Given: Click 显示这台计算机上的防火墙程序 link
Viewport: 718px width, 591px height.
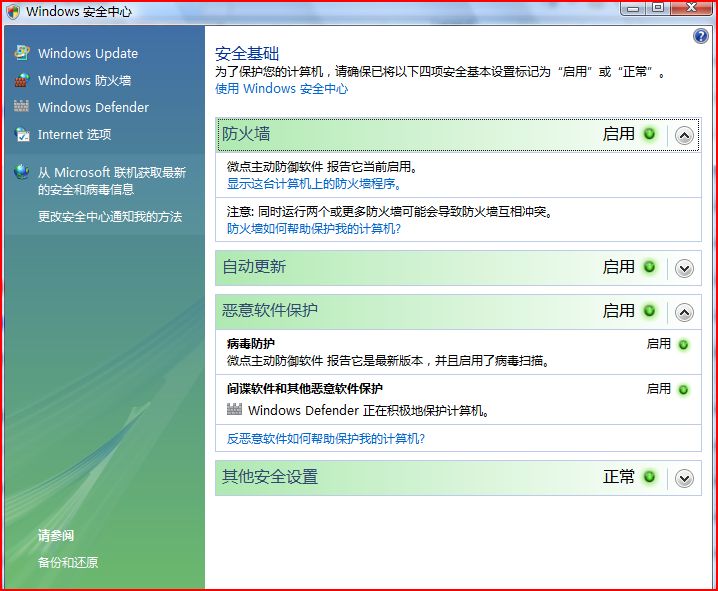Looking at the screenshot, I should pos(315,184).
